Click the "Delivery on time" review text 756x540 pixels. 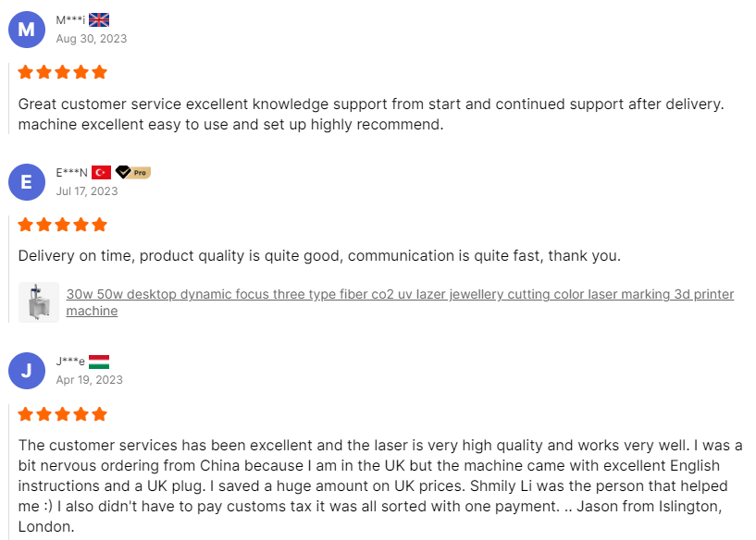(319, 256)
